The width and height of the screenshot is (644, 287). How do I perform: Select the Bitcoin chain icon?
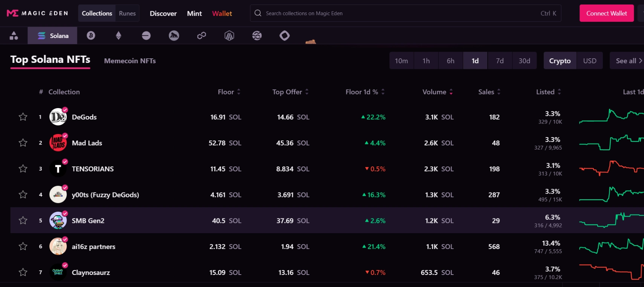(x=91, y=35)
